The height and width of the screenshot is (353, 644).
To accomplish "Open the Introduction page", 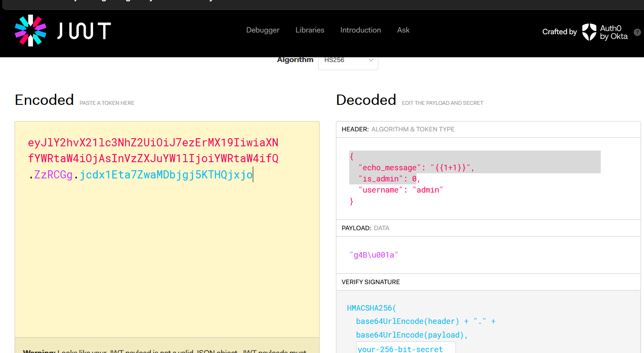I will click(360, 30).
